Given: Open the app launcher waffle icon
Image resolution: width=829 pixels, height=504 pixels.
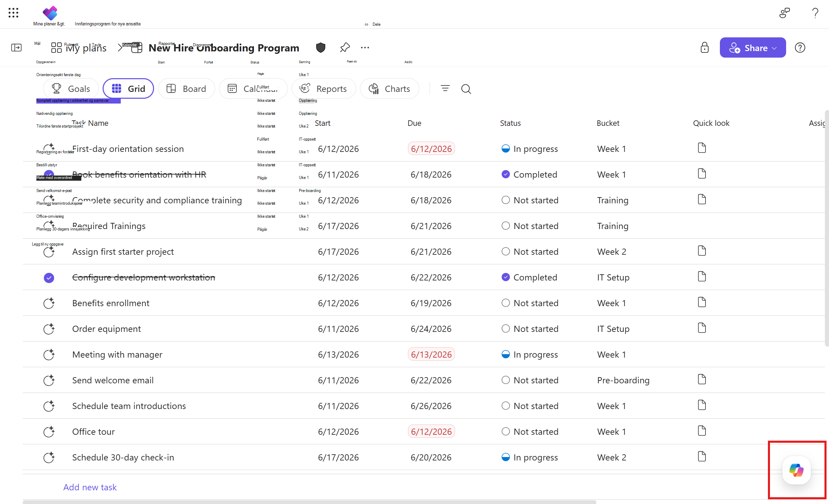Looking at the screenshot, I should click(x=13, y=13).
